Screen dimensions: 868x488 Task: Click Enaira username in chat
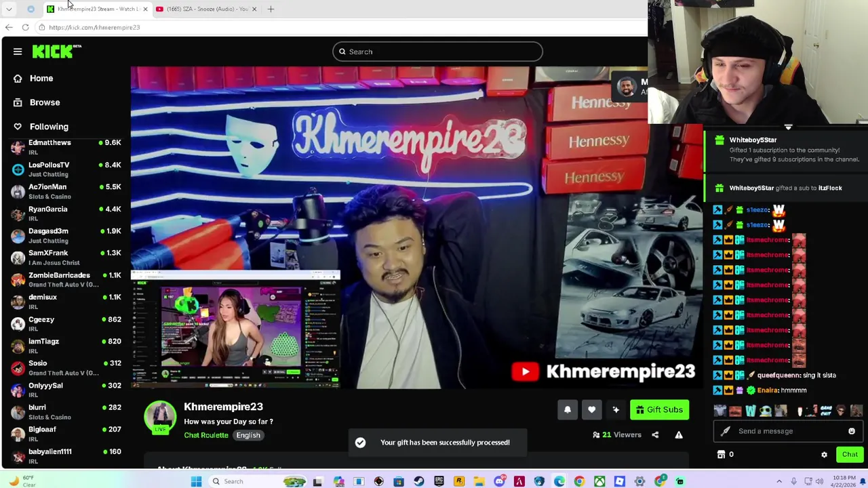(x=767, y=390)
